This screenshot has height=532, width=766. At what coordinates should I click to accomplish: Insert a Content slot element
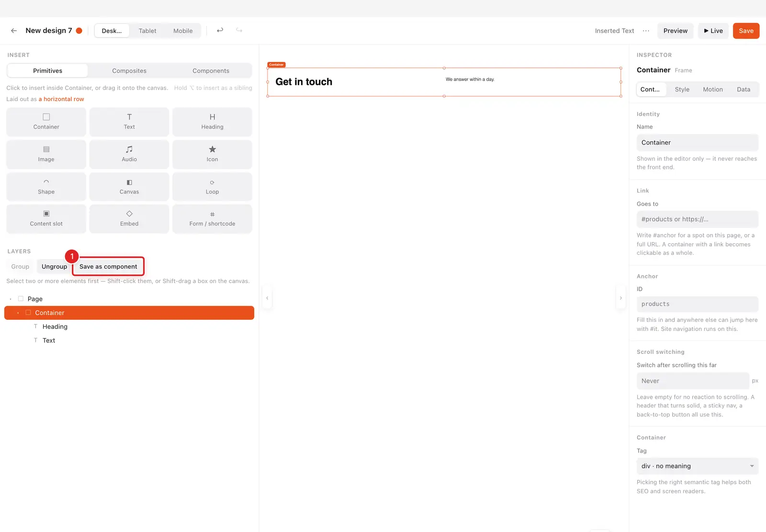pos(46,219)
